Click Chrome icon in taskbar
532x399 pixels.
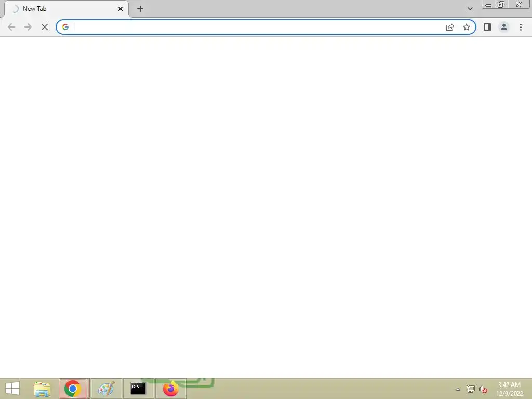pos(72,389)
